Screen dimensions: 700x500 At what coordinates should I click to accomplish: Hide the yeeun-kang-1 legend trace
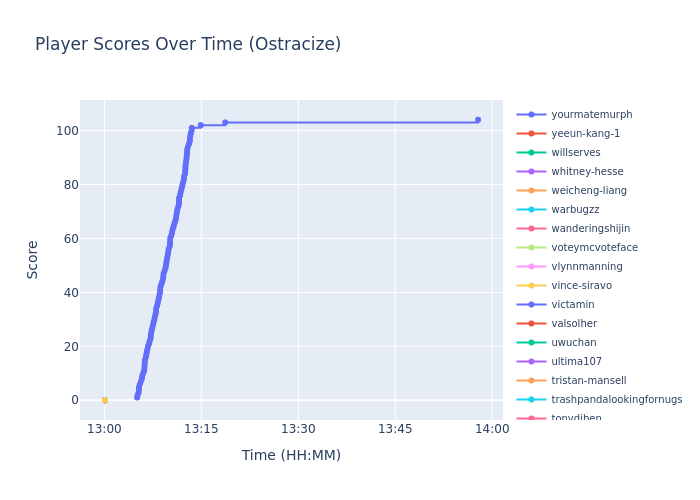(585, 134)
